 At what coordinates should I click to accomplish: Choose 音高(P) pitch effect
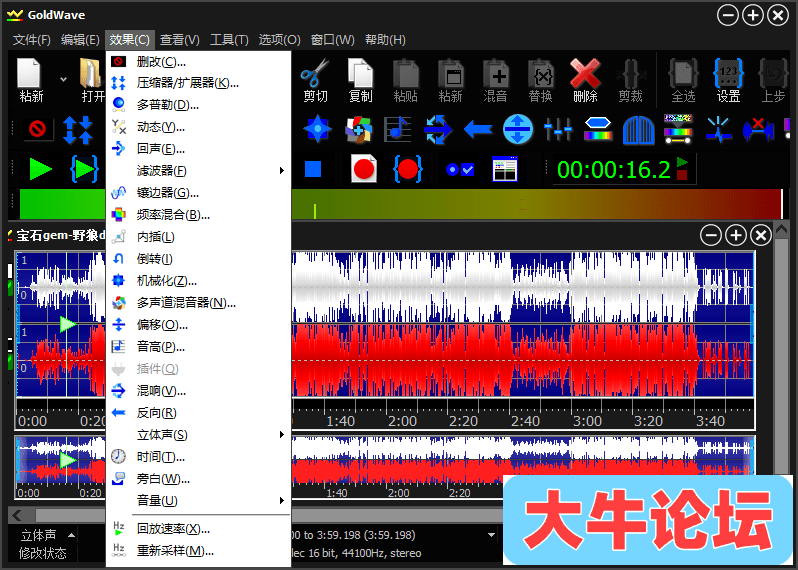click(198, 347)
